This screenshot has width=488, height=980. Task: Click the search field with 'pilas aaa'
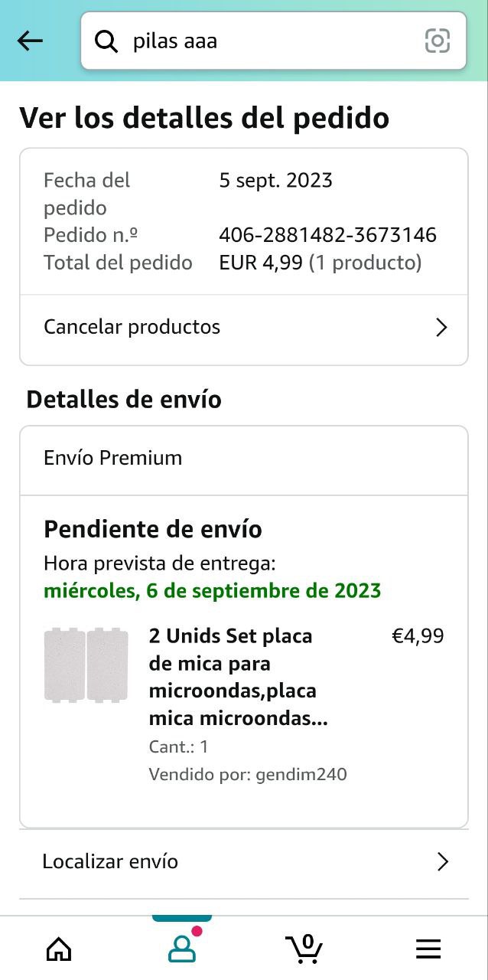tap(268, 41)
